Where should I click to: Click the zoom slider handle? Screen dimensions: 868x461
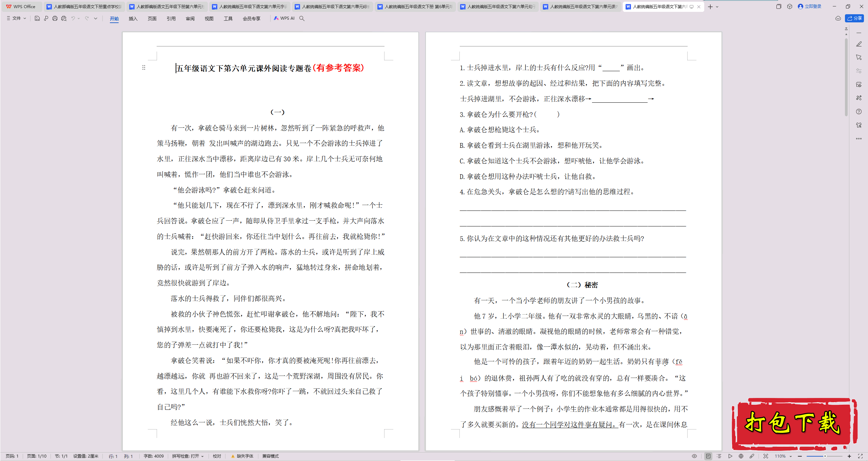pos(825,456)
